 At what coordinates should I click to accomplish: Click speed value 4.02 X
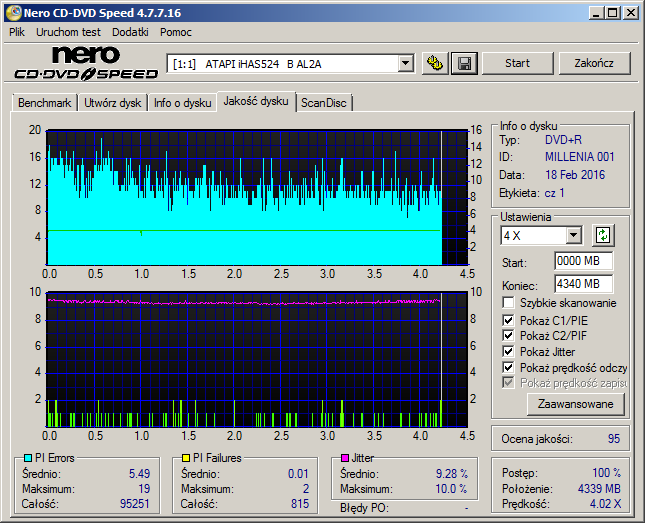[x=605, y=504]
